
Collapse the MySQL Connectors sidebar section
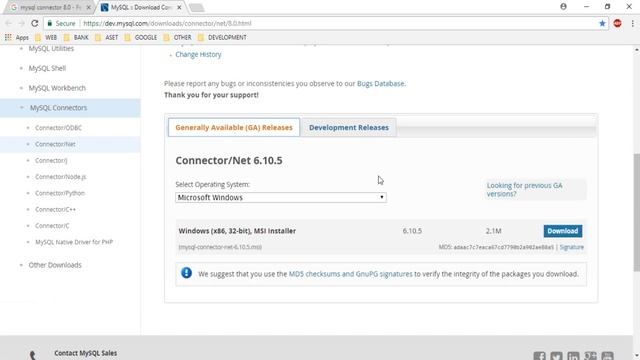(x=22, y=108)
